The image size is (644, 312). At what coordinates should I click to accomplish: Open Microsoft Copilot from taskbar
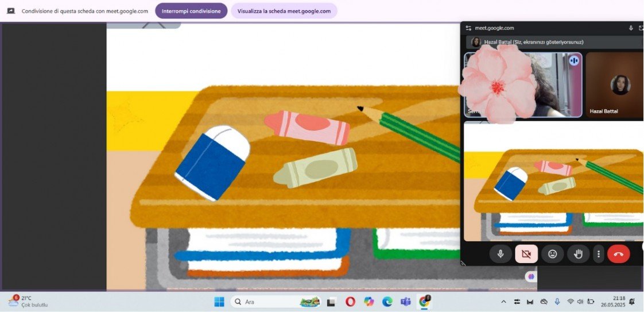tap(368, 302)
